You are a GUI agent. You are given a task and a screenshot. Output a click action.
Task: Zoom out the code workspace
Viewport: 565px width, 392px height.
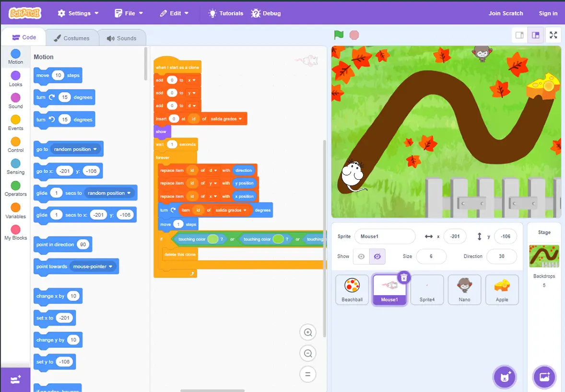point(308,354)
